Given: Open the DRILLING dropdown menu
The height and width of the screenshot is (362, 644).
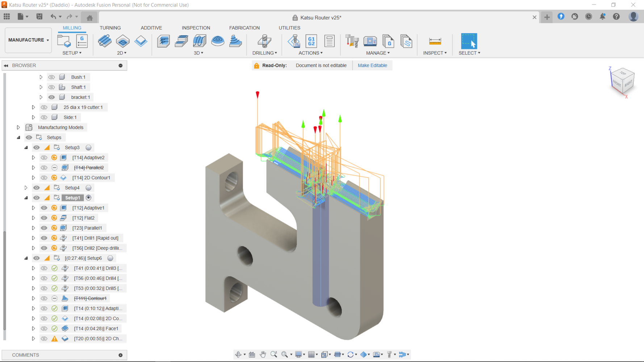Looking at the screenshot, I should pyautogui.click(x=264, y=53).
